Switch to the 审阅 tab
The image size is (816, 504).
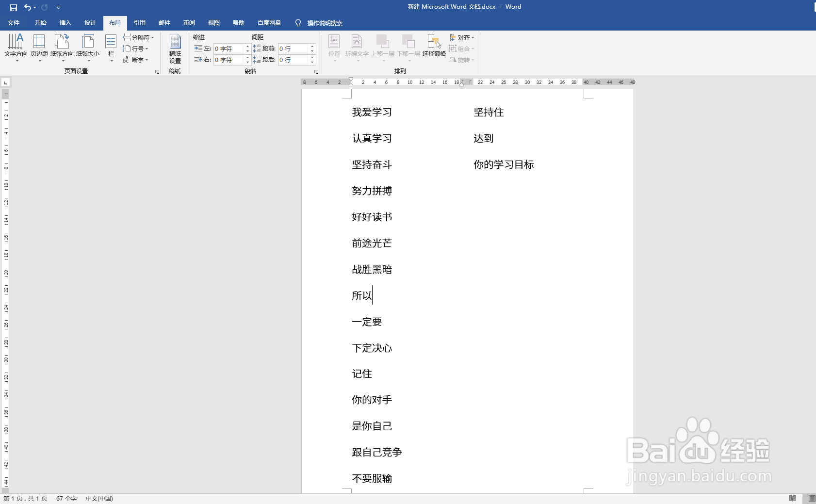tap(189, 23)
